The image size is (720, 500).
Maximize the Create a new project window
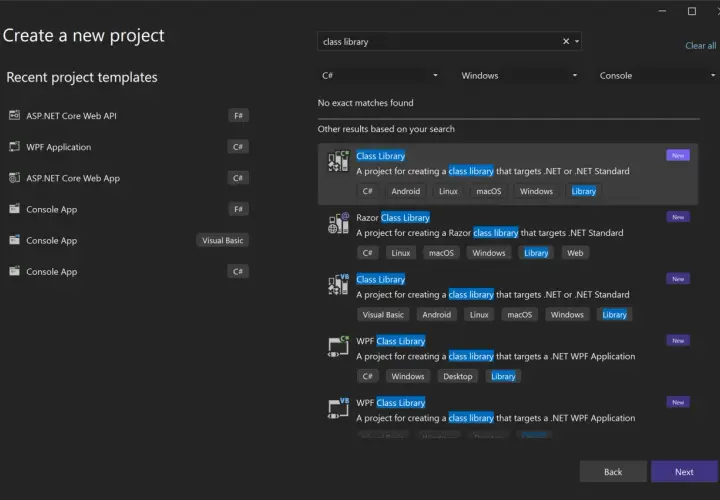[692, 11]
